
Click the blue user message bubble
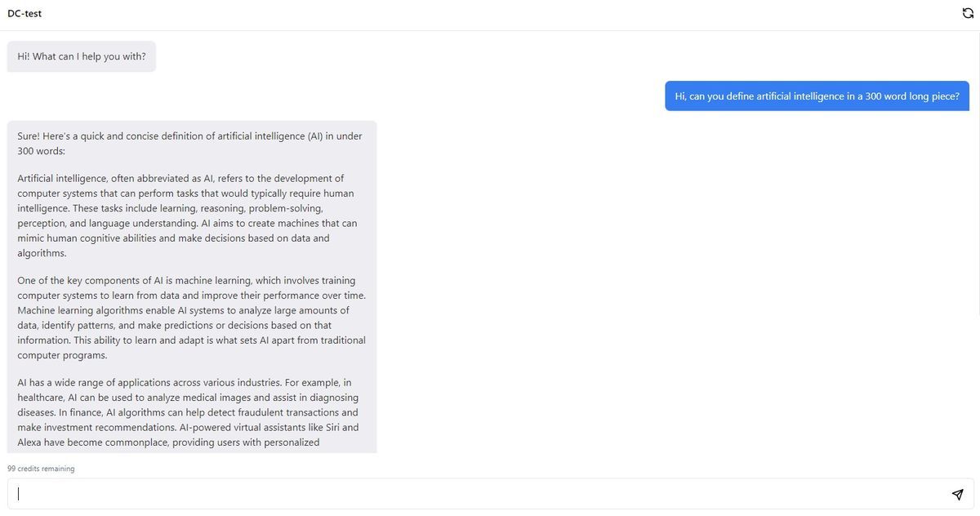click(817, 96)
